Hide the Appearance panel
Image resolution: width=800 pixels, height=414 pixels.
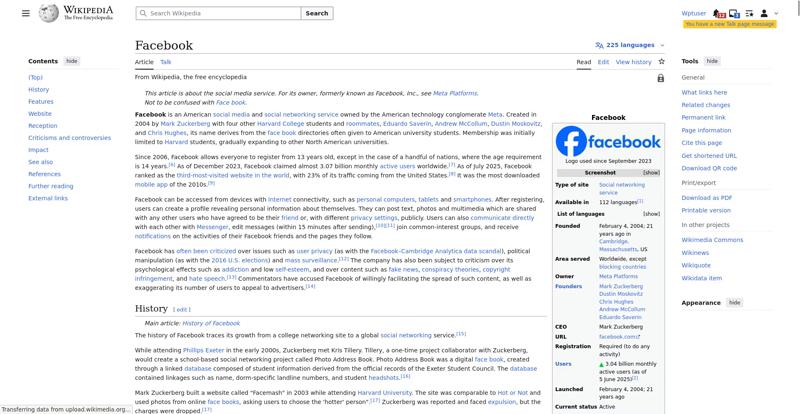pos(734,302)
